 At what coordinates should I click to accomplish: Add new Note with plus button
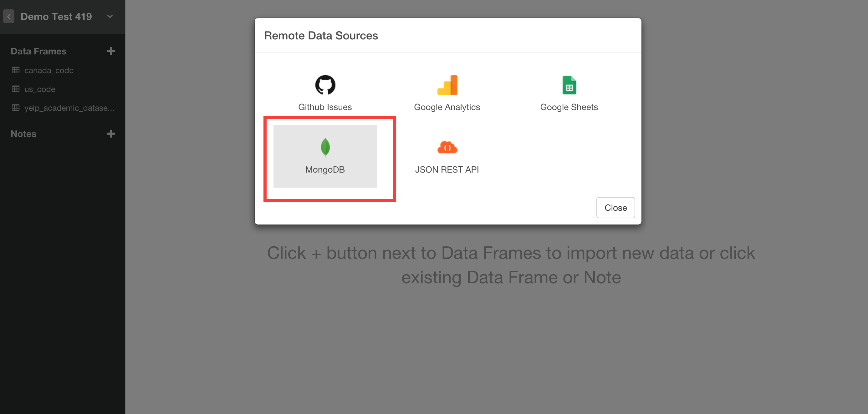(111, 134)
